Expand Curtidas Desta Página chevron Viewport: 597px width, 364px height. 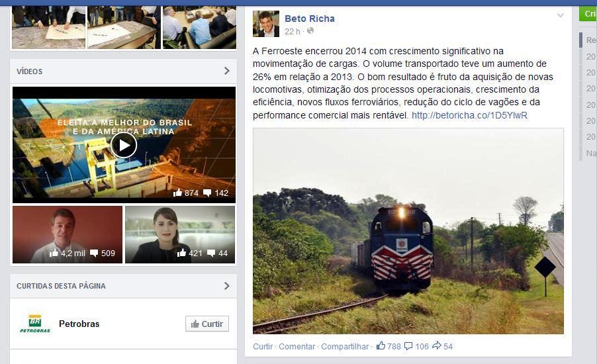(x=227, y=285)
